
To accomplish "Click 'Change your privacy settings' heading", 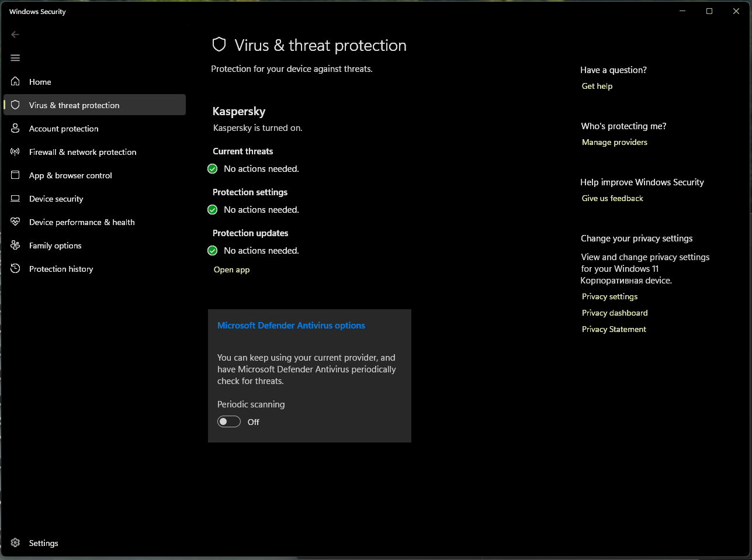I will tap(637, 238).
